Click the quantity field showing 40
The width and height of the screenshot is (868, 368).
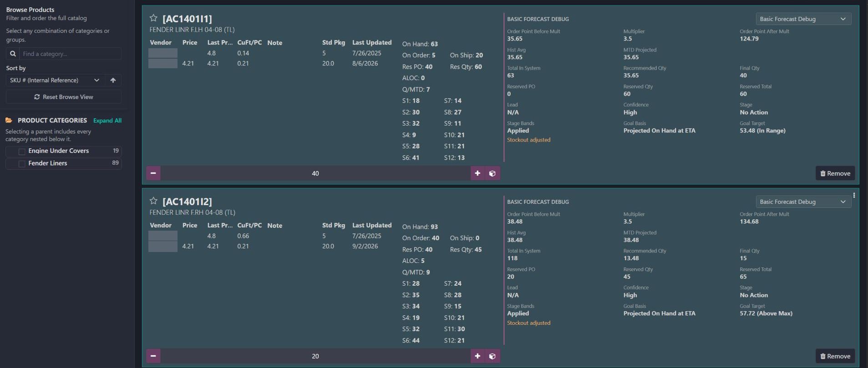click(x=315, y=173)
